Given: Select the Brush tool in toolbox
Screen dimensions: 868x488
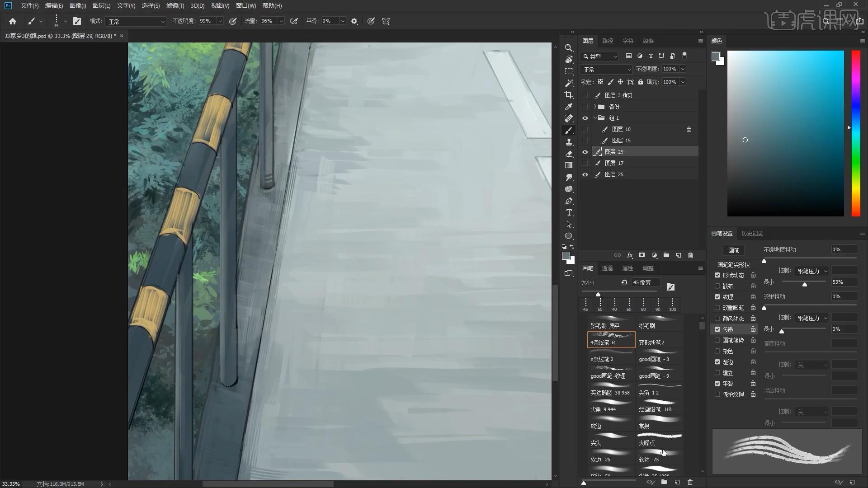Looking at the screenshot, I should coord(569,130).
